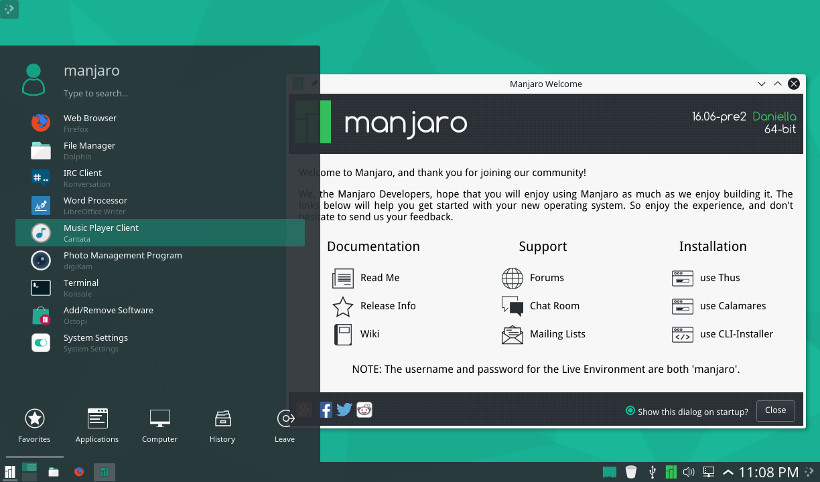820x482 pixels.
Task: Switch to the lower desktop in the pager
Action: point(29,477)
